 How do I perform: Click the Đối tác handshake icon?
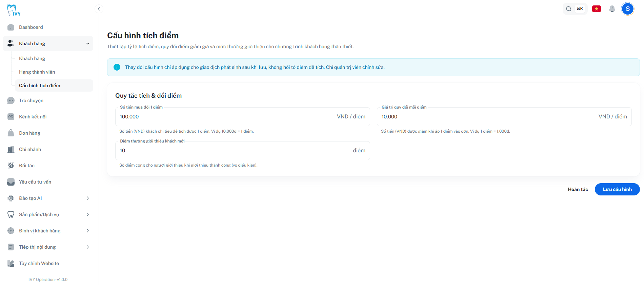point(11,166)
